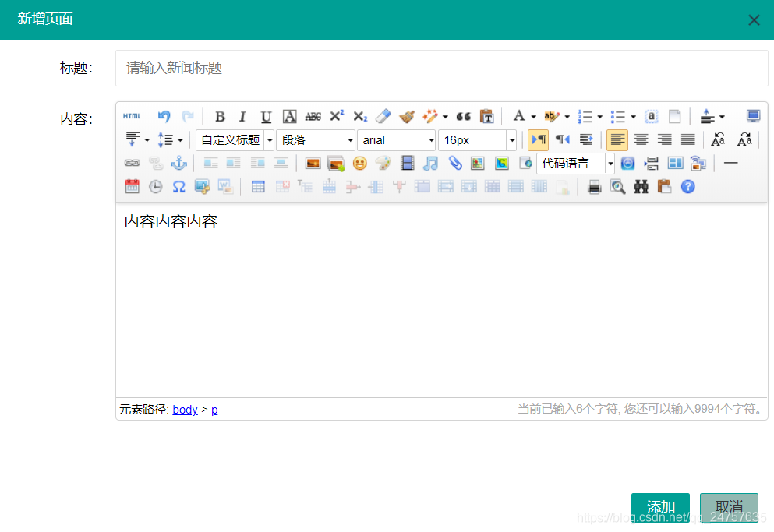Insert a special character
The image size is (774, 532).
[x=181, y=186]
